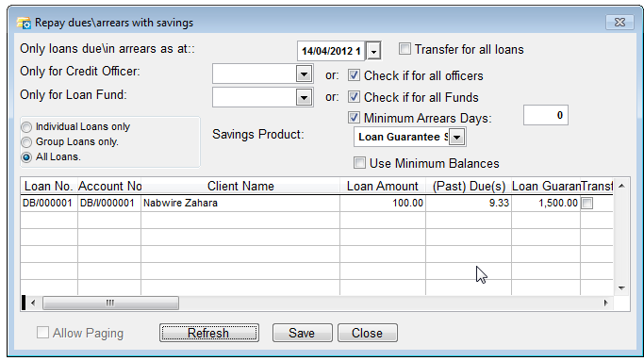Click horizontal scrollbar left arrow
This screenshot has height=361, width=644.
tap(33, 304)
